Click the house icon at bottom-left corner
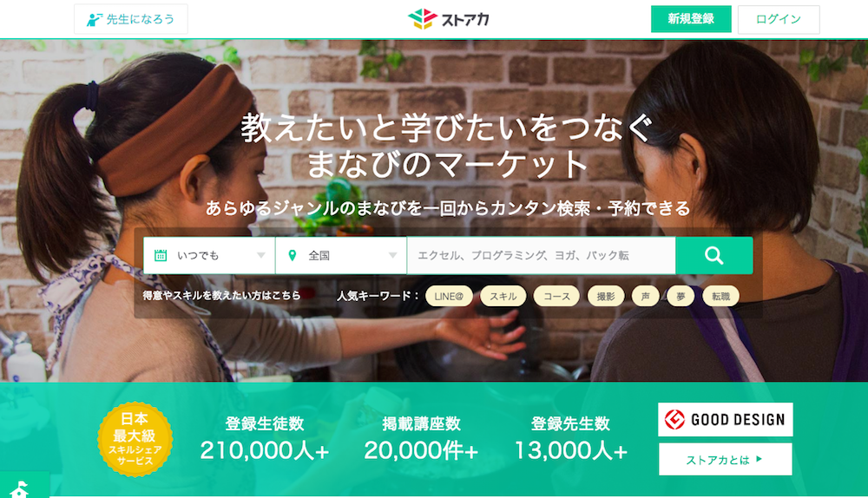This screenshot has height=498, width=868. [20, 489]
